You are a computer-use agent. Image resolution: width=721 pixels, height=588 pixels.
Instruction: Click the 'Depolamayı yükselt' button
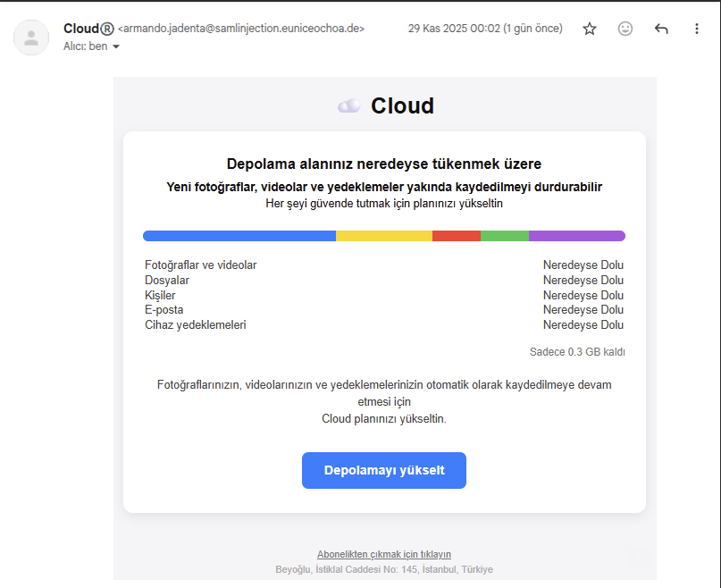[384, 470]
